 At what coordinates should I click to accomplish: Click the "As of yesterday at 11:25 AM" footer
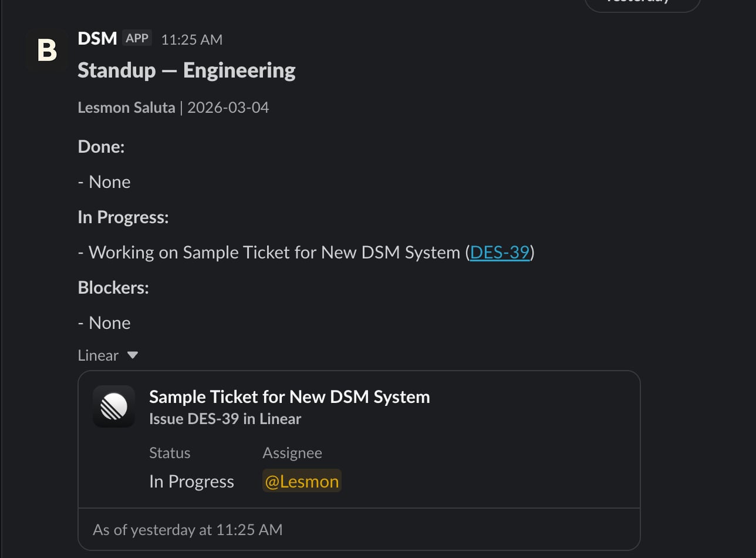[188, 530]
